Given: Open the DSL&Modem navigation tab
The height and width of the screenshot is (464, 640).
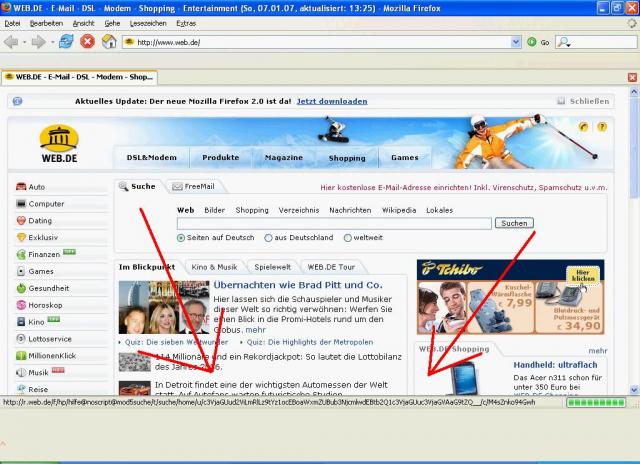Looking at the screenshot, I should 152,158.
